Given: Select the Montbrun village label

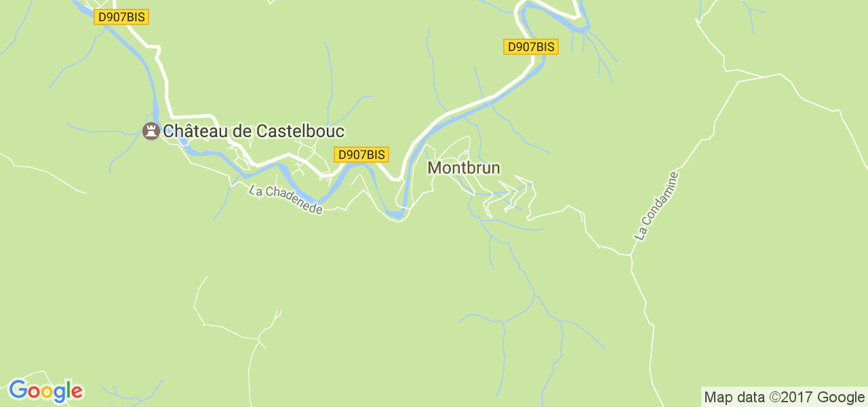Looking at the screenshot, I should [464, 168].
